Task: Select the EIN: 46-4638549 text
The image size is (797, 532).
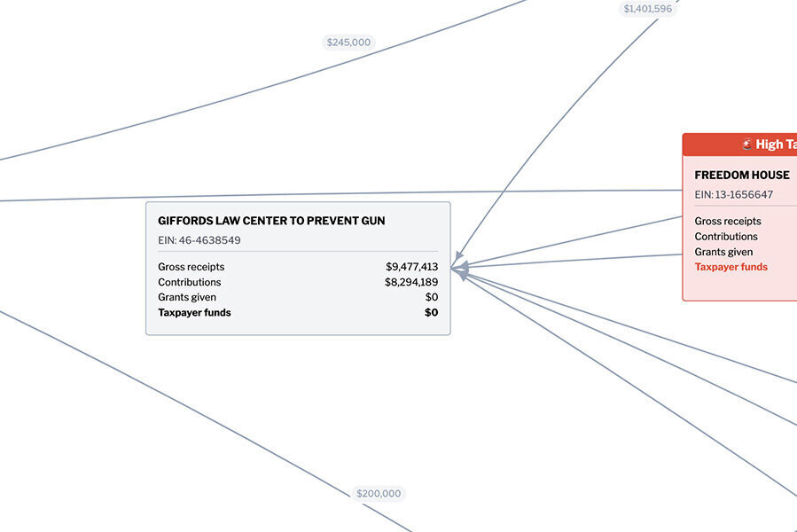Action: [199, 240]
